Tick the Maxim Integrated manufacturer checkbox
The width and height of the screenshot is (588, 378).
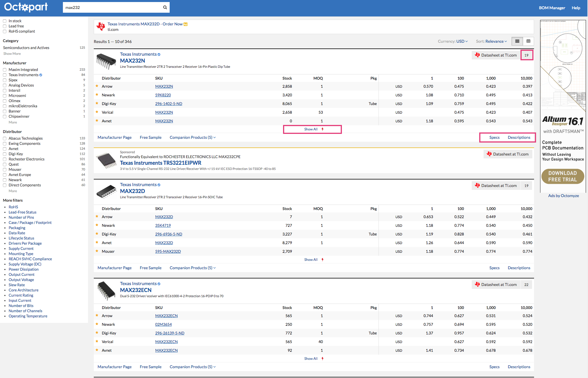5,70
